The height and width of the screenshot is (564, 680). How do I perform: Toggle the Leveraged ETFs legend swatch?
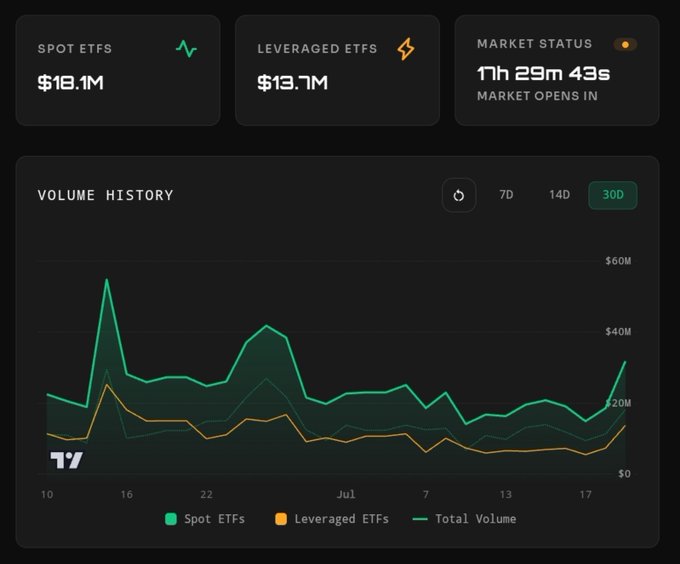[281, 519]
